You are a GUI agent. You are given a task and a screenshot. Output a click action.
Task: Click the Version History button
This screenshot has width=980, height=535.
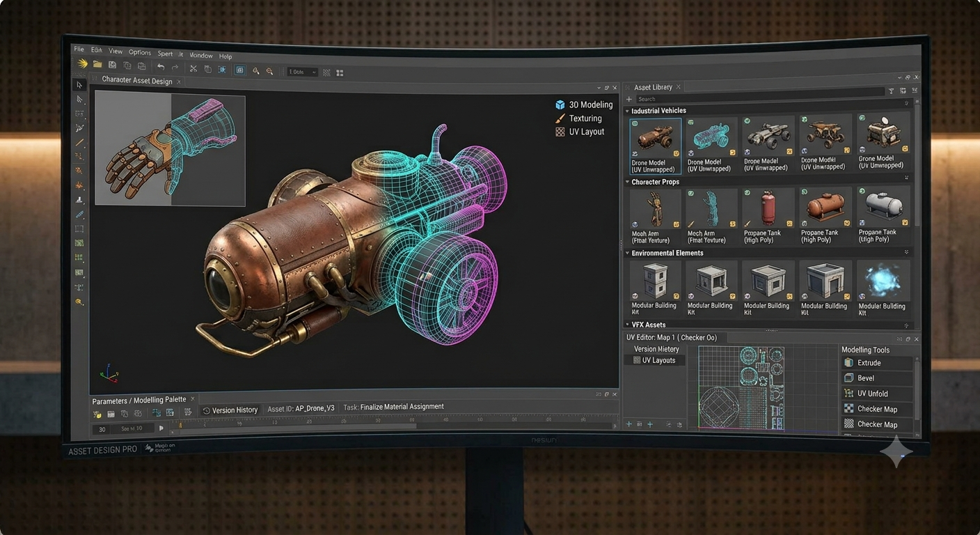[x=230, y=410]
